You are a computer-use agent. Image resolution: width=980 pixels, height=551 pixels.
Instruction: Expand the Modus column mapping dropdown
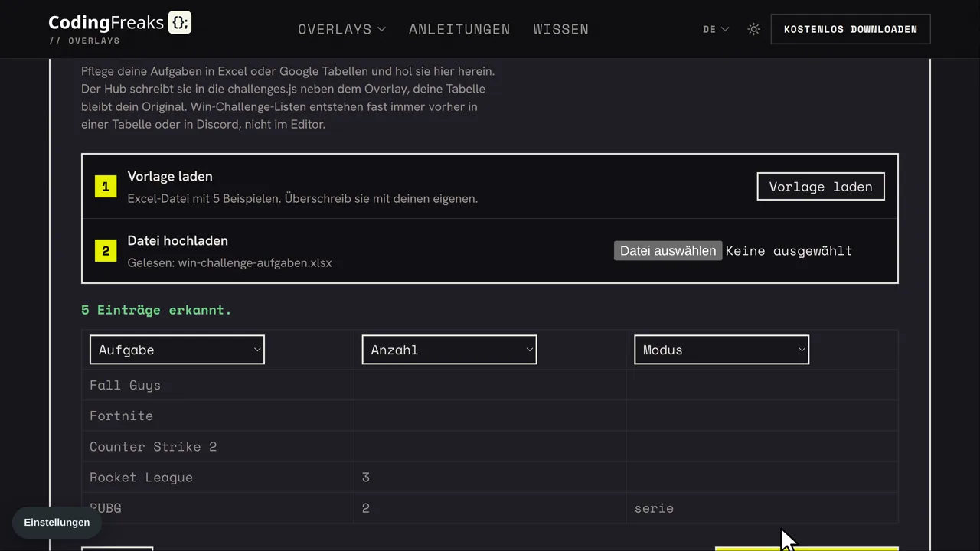[x=721, y=350]
